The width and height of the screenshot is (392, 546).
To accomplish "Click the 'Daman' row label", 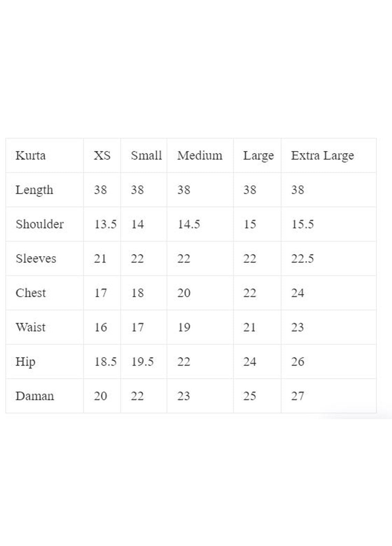I will coord(35,396).
